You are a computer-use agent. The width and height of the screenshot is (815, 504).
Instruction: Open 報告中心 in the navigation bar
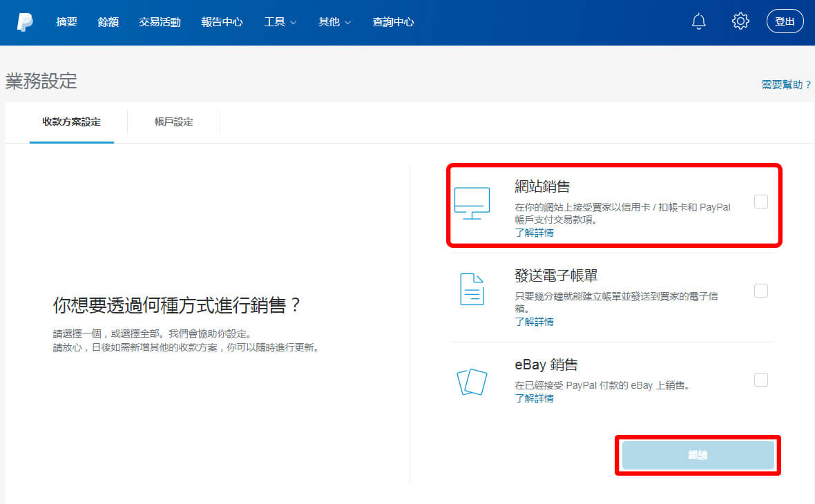pyautogui.click(x=222, y=22)
